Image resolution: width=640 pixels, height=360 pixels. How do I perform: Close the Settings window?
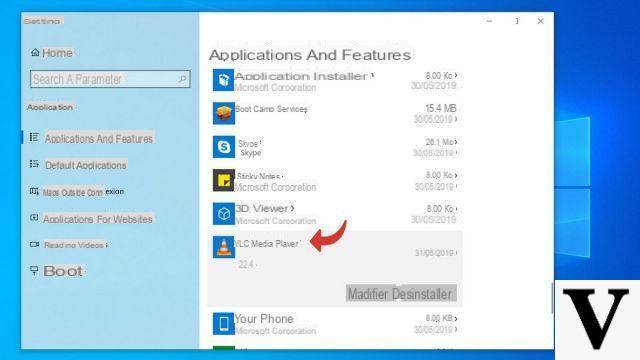pos(540,21)
